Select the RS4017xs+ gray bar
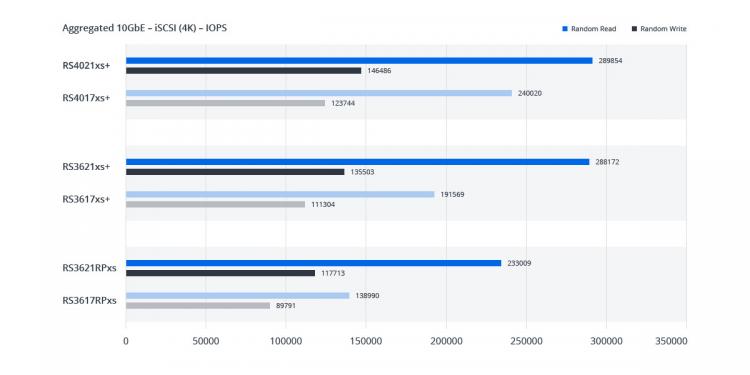The height and width of the screenshot is (375, 750). click(x=225, y=103)
